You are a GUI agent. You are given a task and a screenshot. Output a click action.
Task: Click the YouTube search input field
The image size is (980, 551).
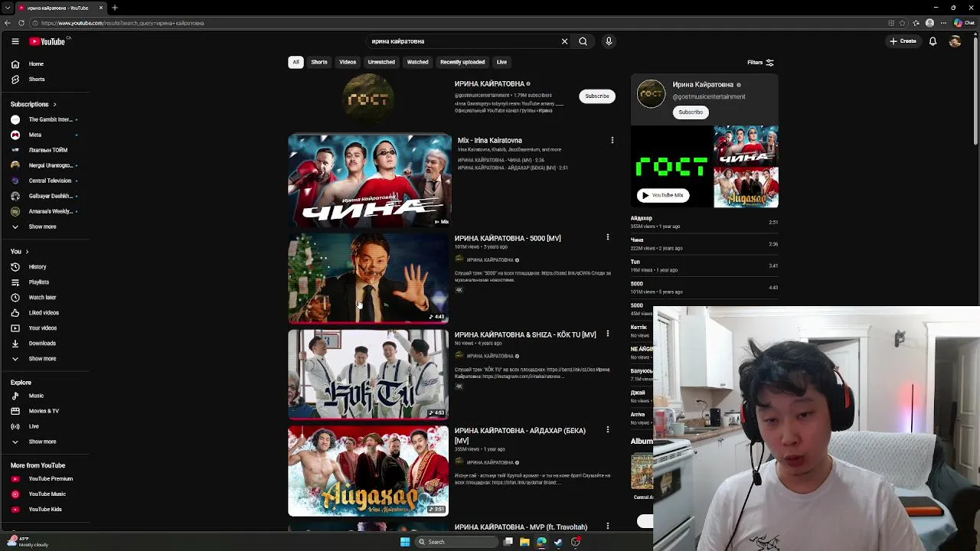pos(463,41)
